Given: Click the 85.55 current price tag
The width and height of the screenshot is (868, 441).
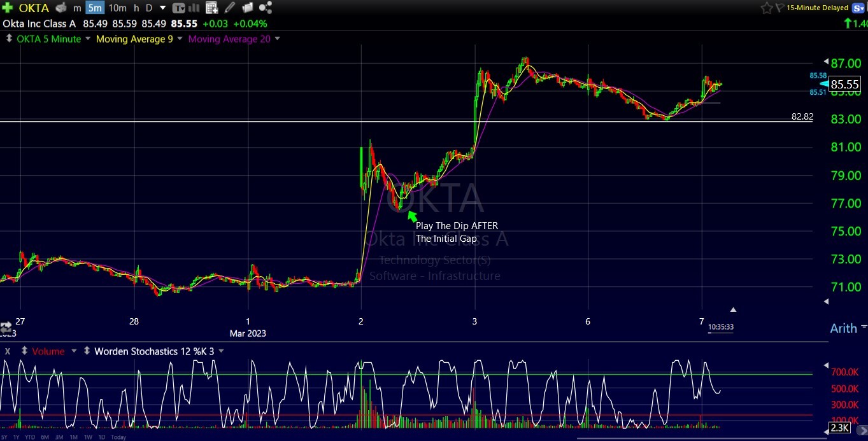Looking at the screenshot, I should click(x=845, y=84).
